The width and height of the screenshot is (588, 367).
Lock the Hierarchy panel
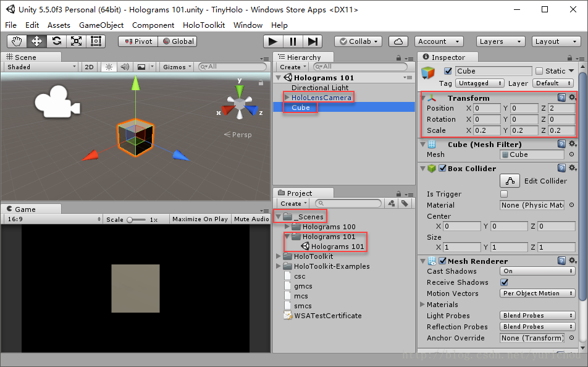coord(398,58)
